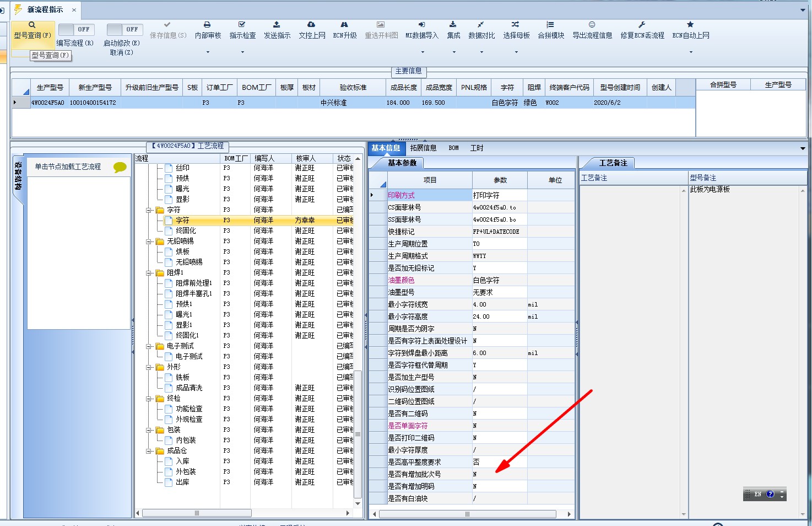Image resolution: width=812 pixels, height=526 pixels.
Task: Click the folder icon beside 包装
Action: tap(160, 430)
